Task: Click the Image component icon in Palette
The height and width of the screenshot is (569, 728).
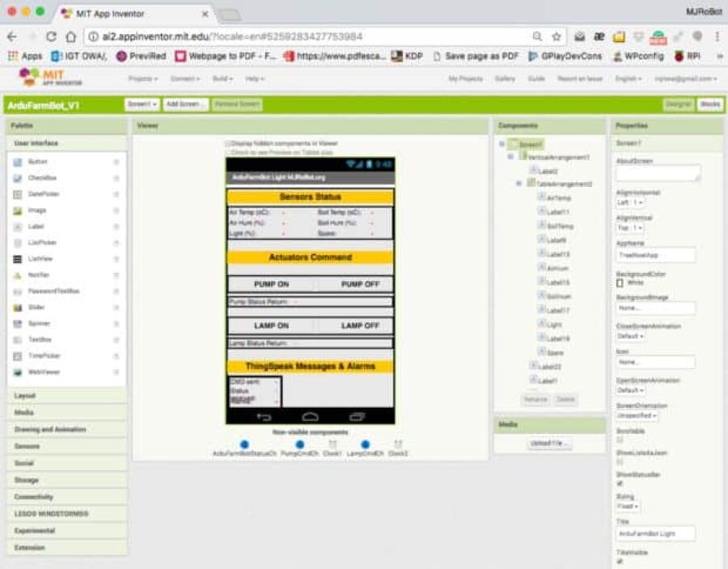Action: coord(18,210)
